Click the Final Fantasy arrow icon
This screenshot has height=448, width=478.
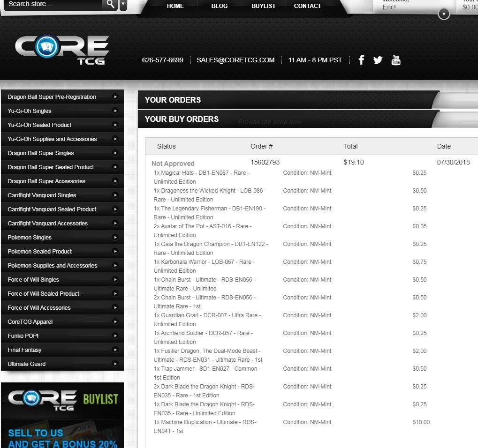point(115,350)
